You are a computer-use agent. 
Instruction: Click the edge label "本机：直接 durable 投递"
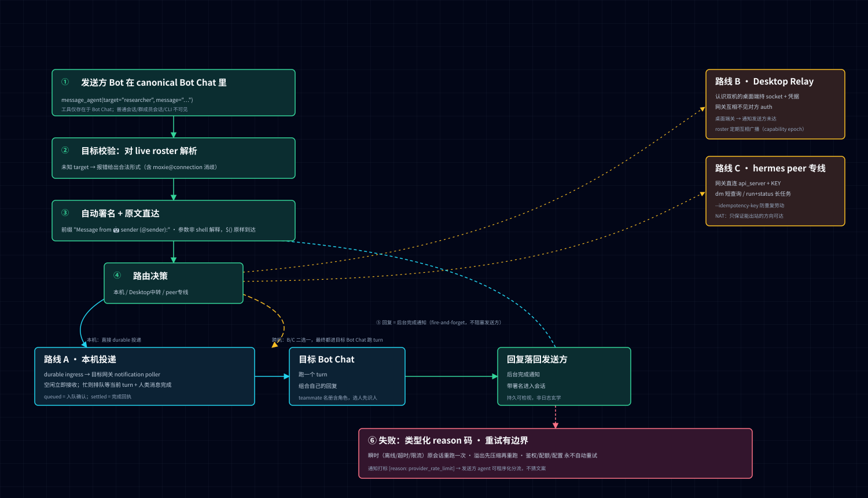coord(114,340)
